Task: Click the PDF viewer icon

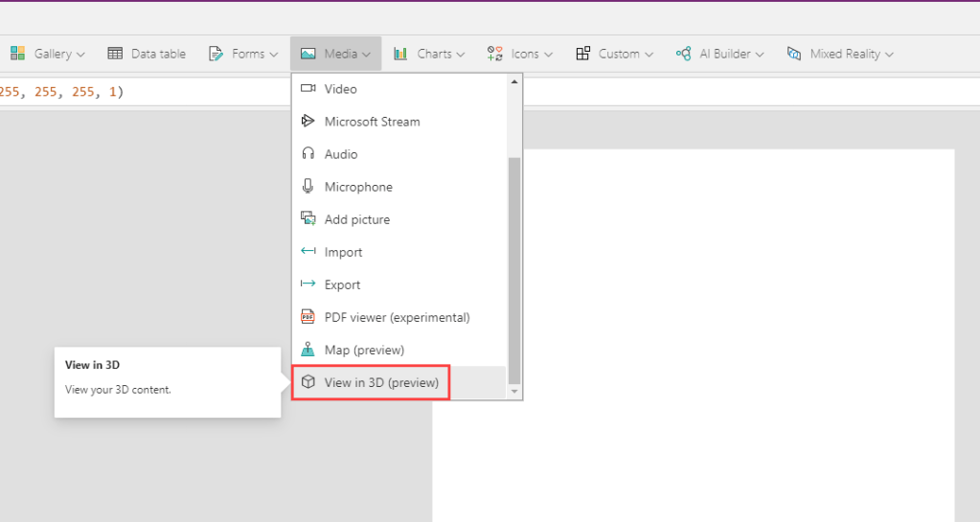Action: pos(308,317)
